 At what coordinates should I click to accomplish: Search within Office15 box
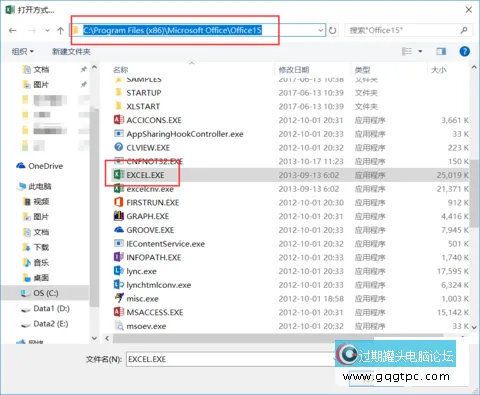tap(409, 30)
